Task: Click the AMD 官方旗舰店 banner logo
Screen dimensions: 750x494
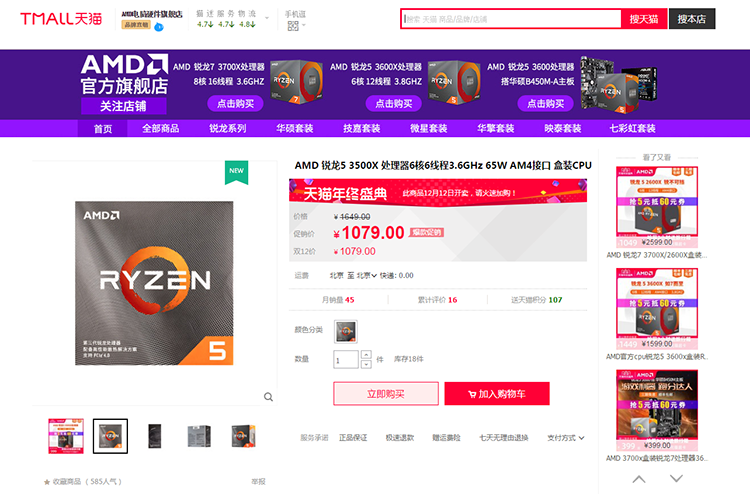Action: (124, 74)
